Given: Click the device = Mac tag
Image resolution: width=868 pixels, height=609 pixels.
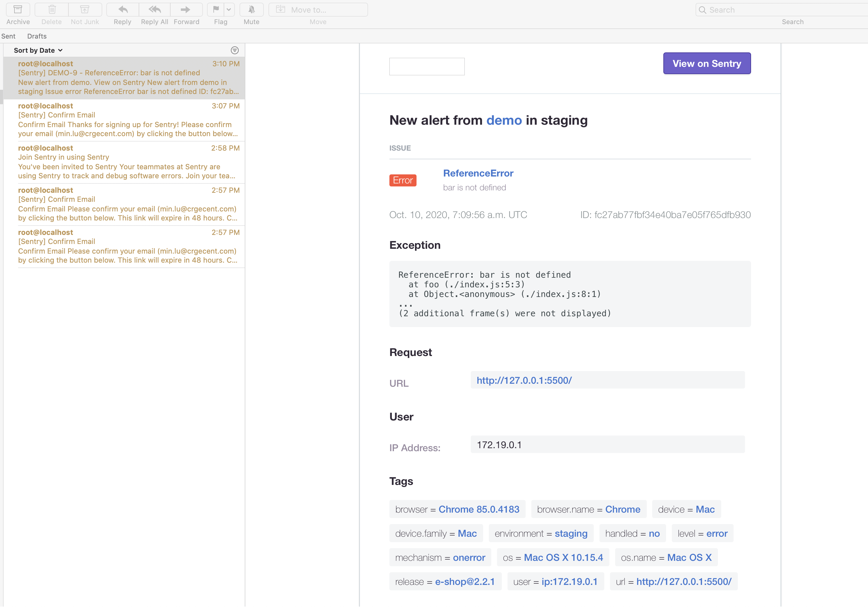Looking at the screenshot, I should pos(686,509).
